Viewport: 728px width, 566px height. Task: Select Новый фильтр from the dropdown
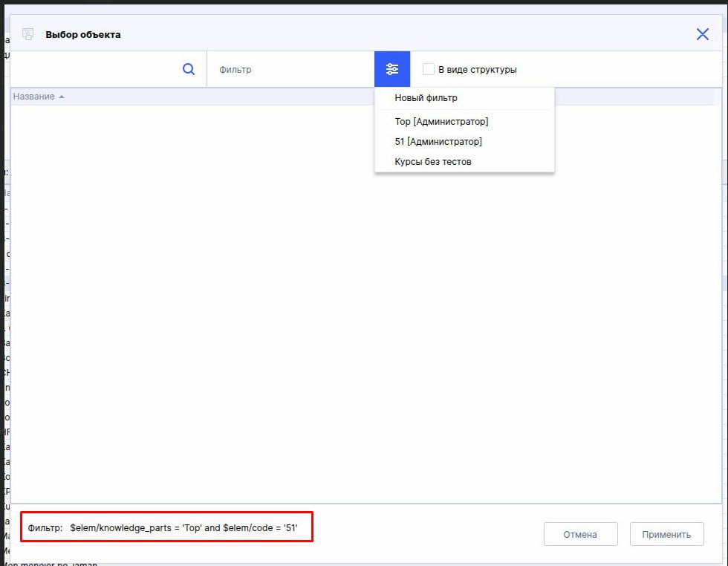pyautogui.click(x=426, y=98)
